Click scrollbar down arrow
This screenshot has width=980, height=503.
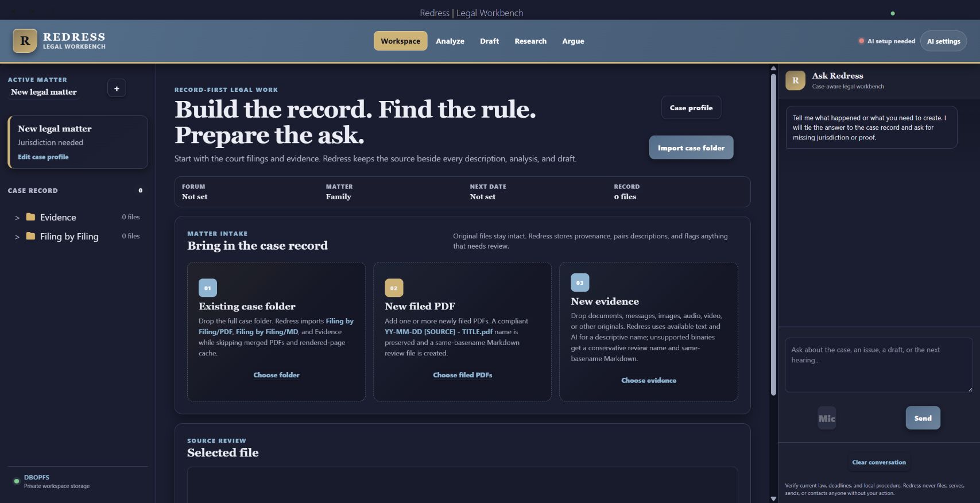(x=773, y=498)
